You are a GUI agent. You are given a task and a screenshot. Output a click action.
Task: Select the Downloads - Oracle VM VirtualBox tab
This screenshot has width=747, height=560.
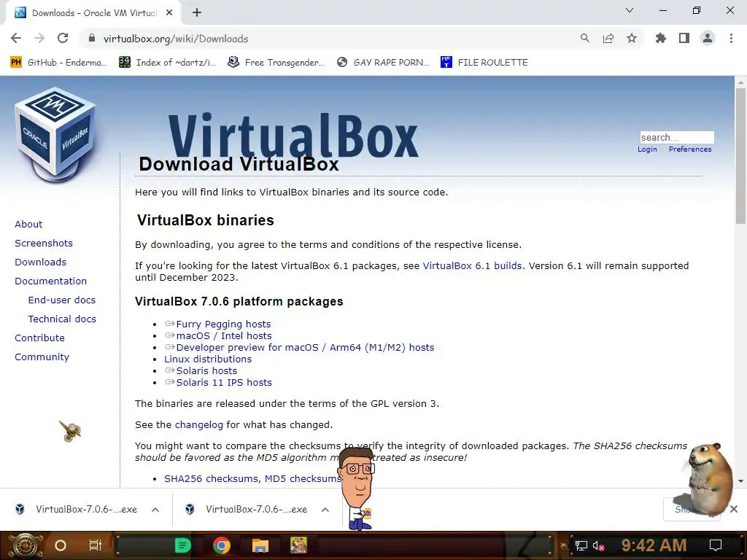tap(93, 13)
